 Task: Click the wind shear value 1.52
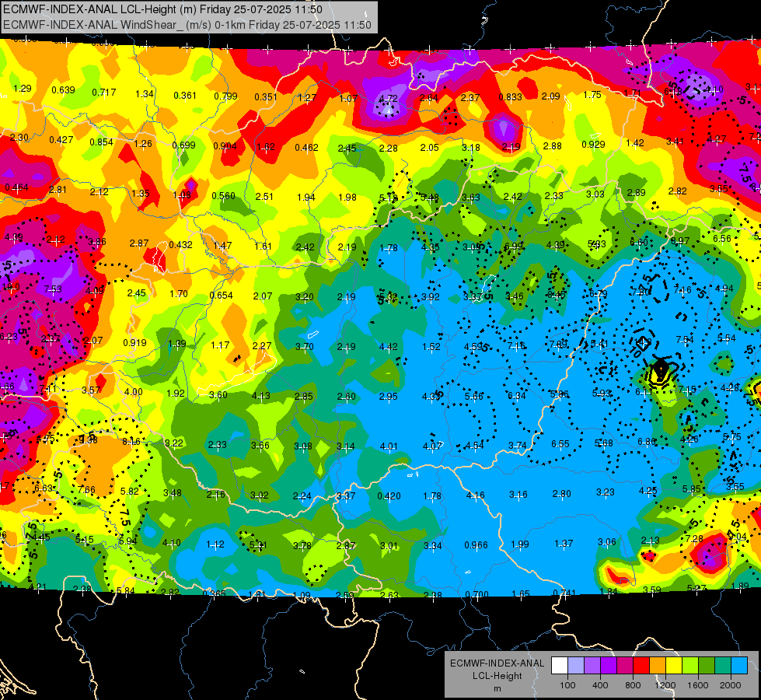(x=431, y=346)
